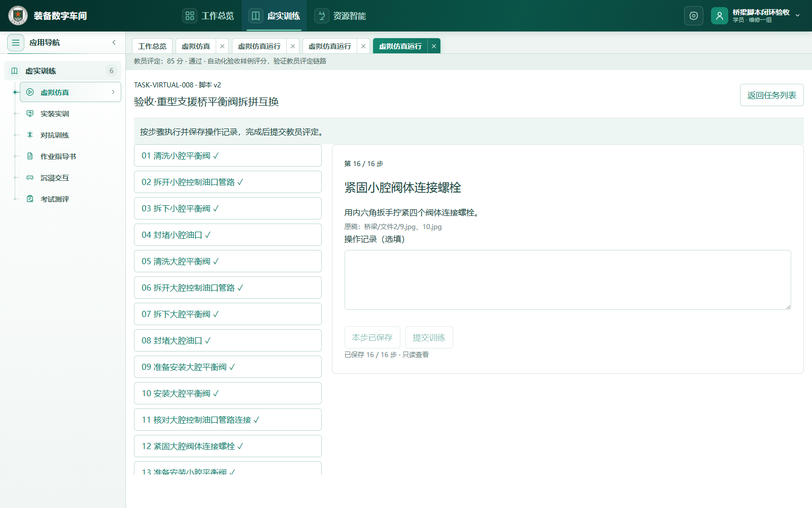812x508 pixels.
Task: Open 作业指导书 in the sidebar
Action: (71, 156)
